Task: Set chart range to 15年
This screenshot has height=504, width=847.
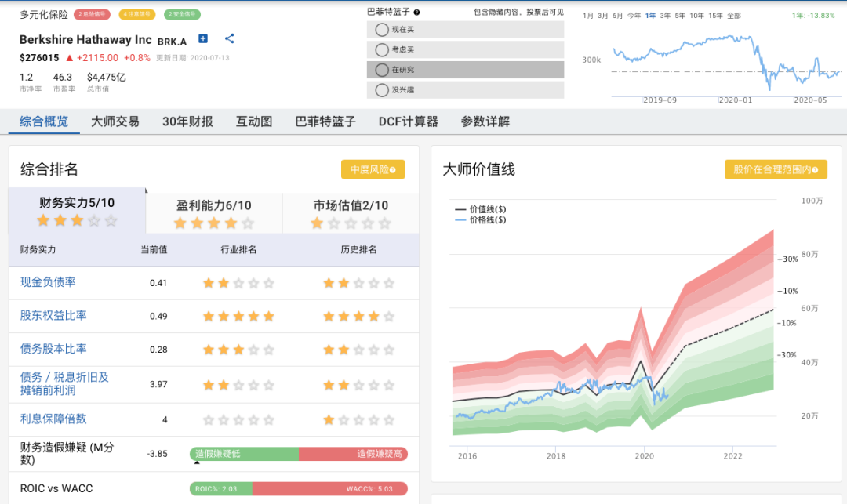Action: (716, 16)
